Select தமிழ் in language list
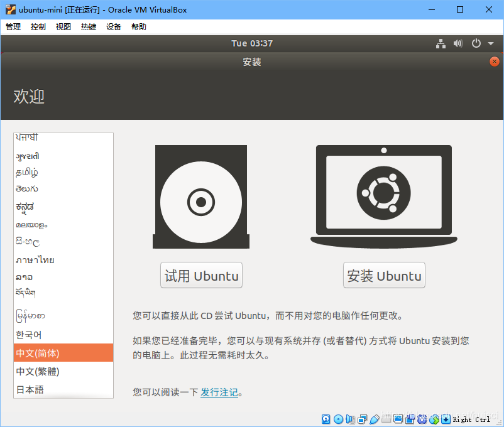The width and height of the screenshot is (504, 427). pyautogui.click(x=63, y=172)
